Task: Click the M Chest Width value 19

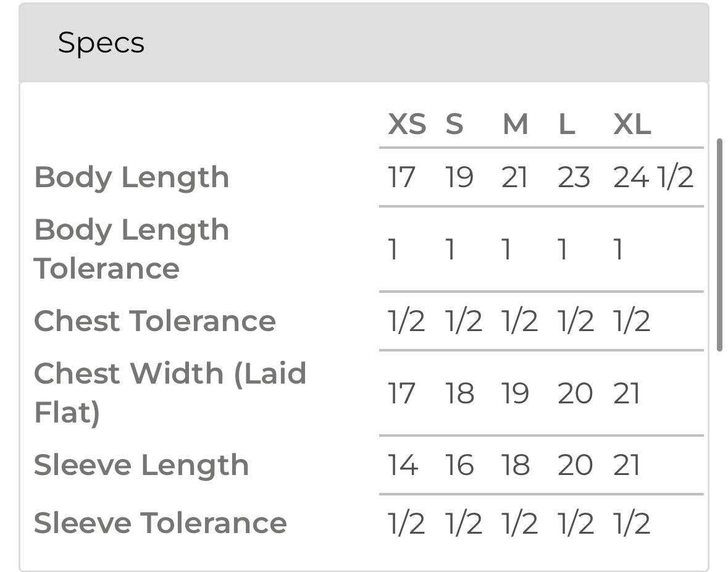Action: pos(515,393)
